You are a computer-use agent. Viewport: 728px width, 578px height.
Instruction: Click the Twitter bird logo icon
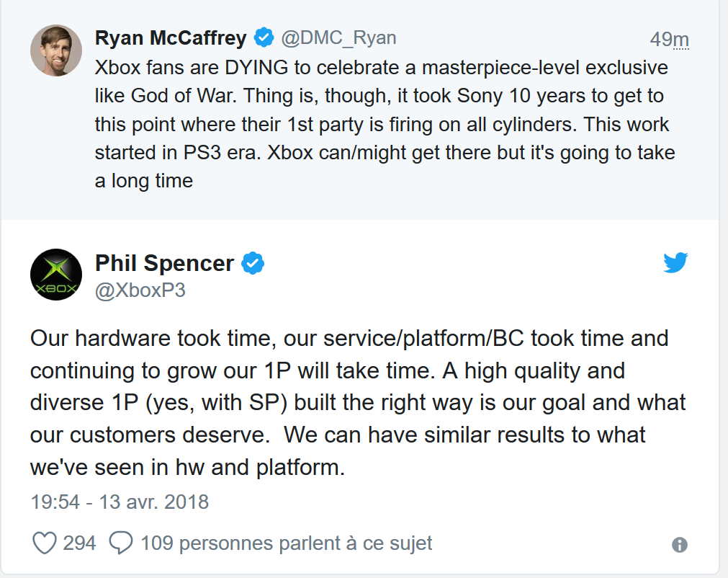point(675,262)
